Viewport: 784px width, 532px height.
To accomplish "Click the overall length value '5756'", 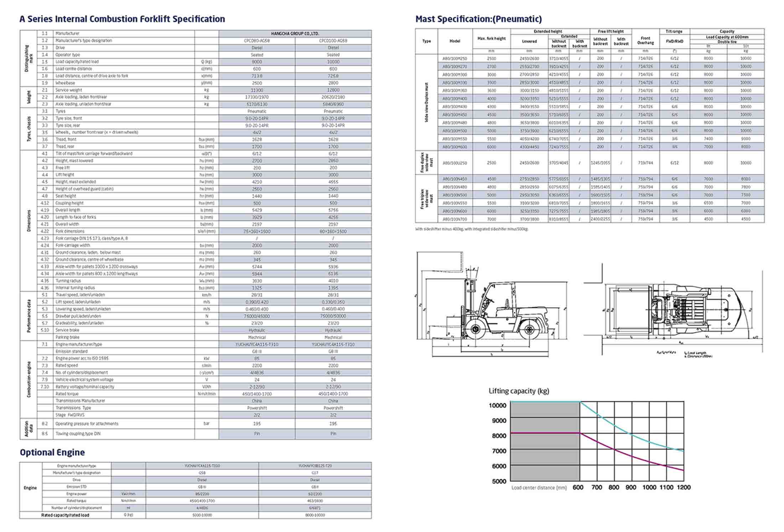I will [x=333, y=210].
